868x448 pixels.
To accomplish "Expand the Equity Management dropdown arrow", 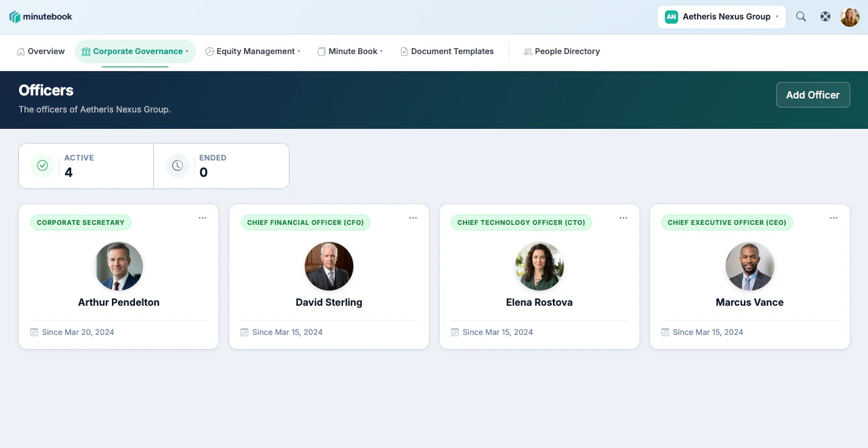I will [x=299, y=52].
